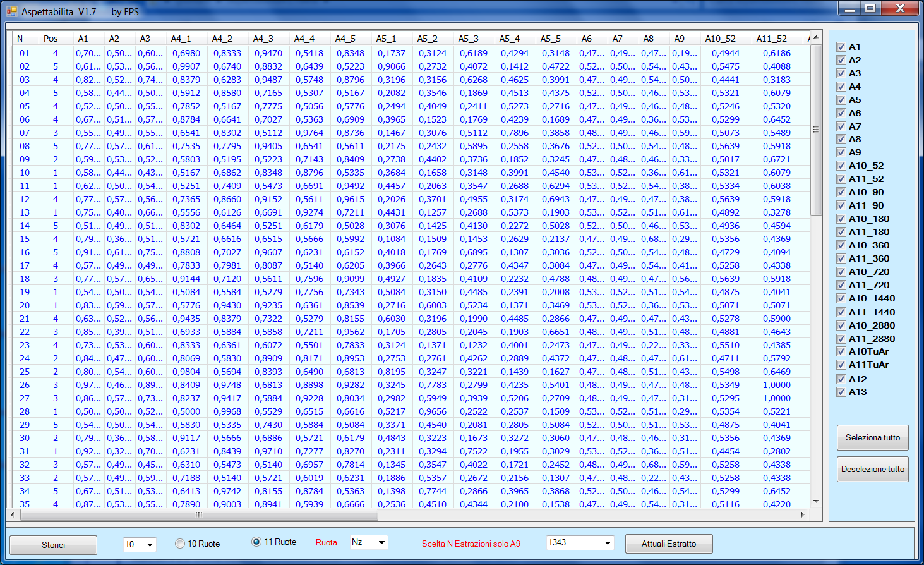The image size is (924, 565).
Task: Minimize the Aspettabilita window
Action: click(x=850, y=9)
